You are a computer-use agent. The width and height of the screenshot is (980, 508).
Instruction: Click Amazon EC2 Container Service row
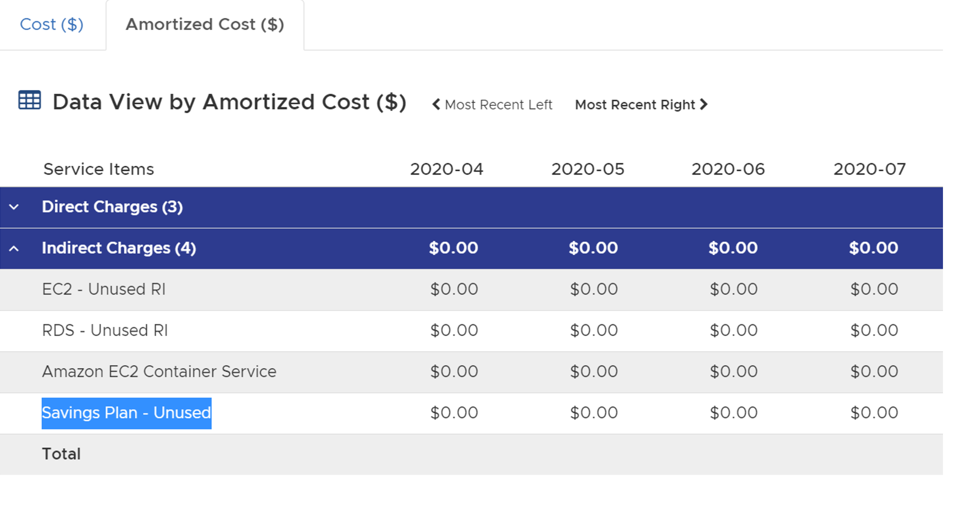click(x=159, y=372)
